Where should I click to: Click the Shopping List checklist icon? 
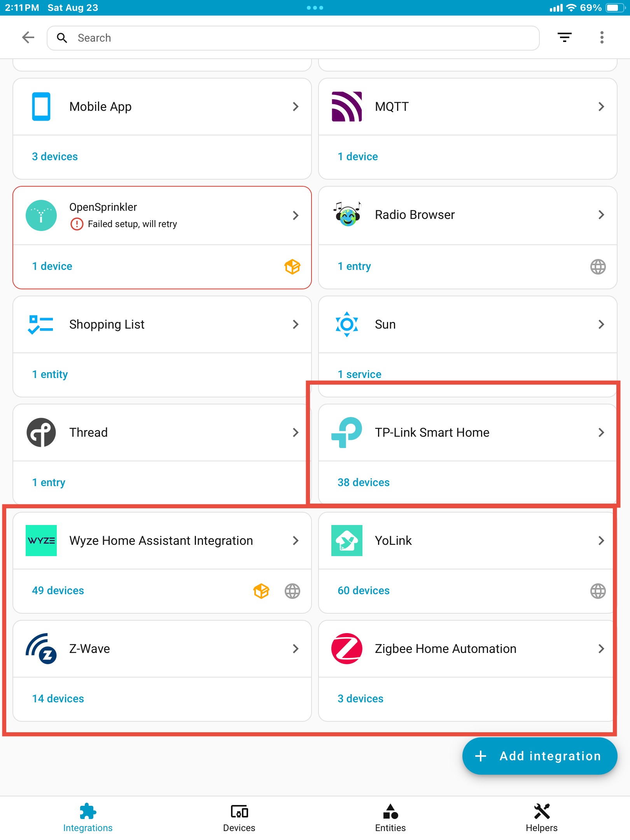41,324
